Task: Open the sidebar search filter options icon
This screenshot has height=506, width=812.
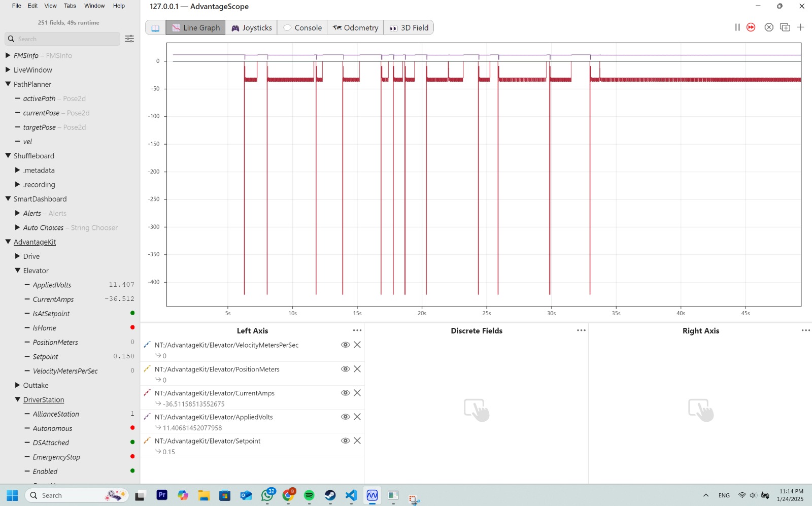Action: click(129, 39)
